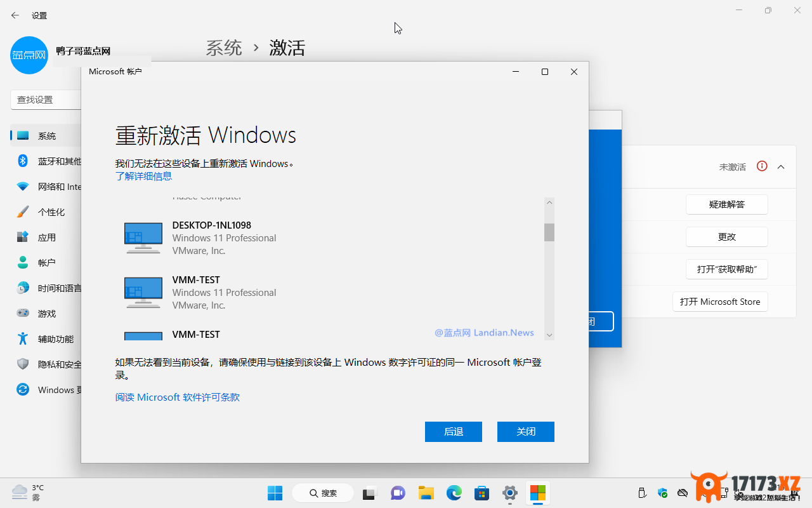The image size is (812, 508).
Task: Click the 疑难解答 button
Action: (x=727, y=204)
